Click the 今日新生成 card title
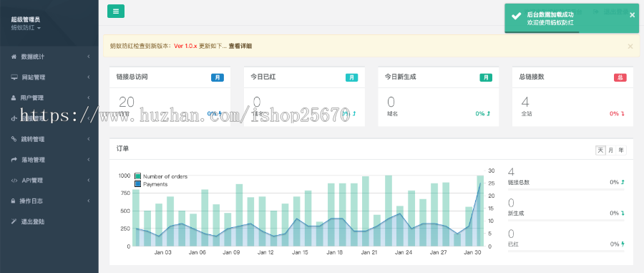The width and height of the screenshot is (644, 273). point(401,77)
